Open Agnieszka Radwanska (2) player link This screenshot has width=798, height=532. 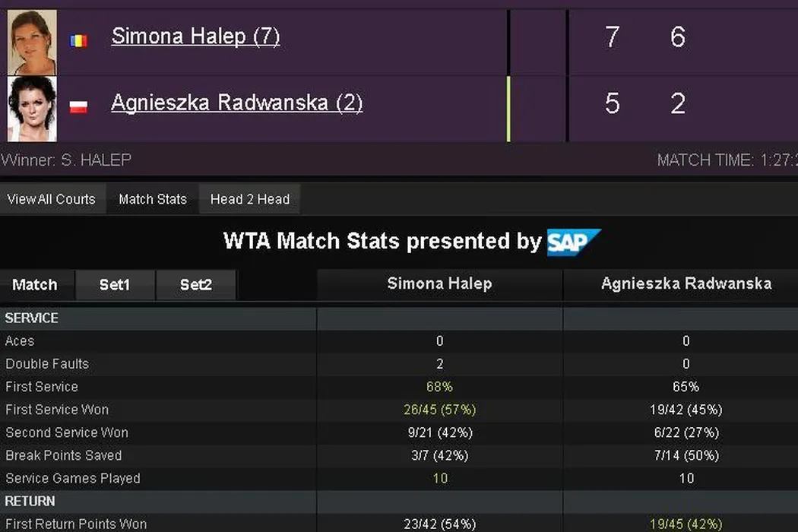click(x=236, y=103)
